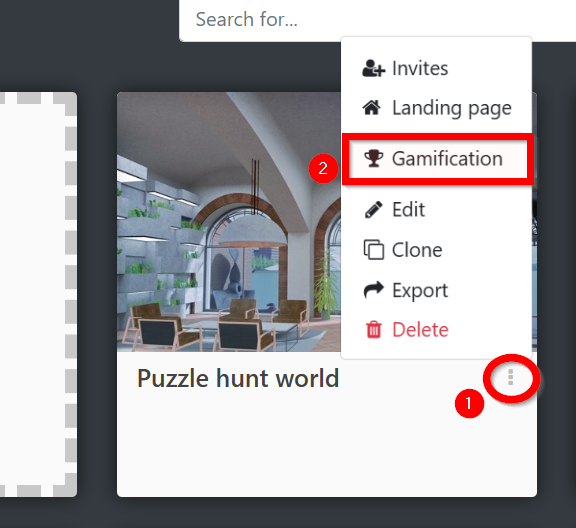Select Export menu entry text

click(x=420, y=291)
